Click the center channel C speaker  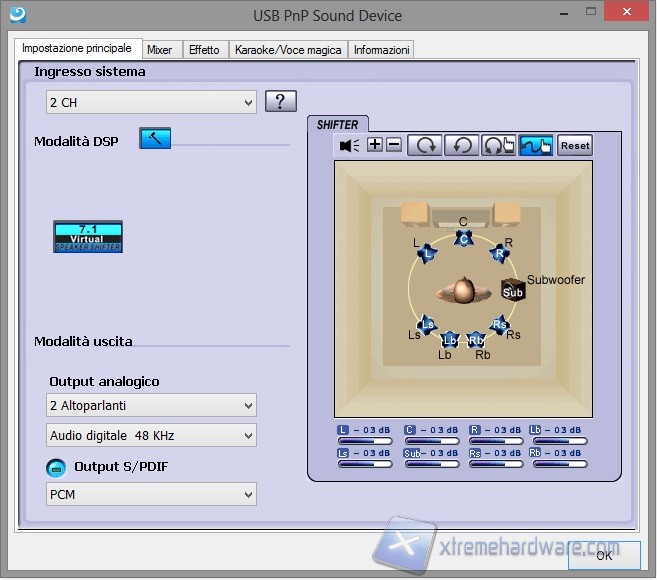(463, 238)
